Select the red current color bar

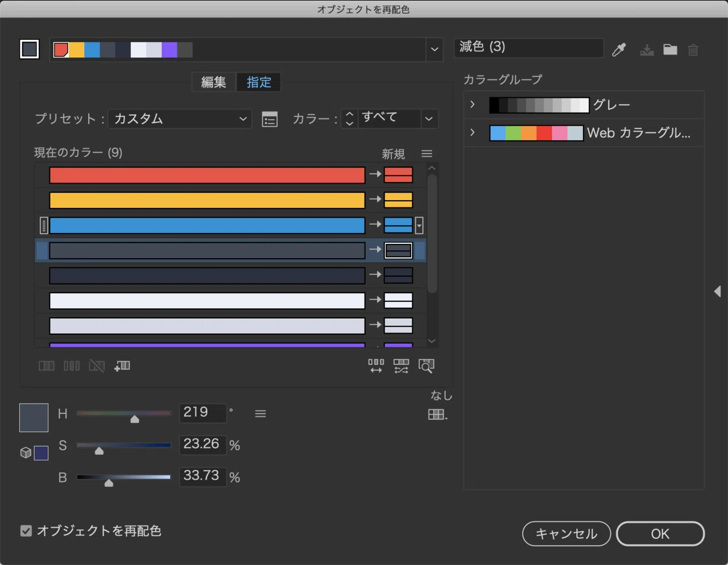pyautogui.click(x=207, y=175)
